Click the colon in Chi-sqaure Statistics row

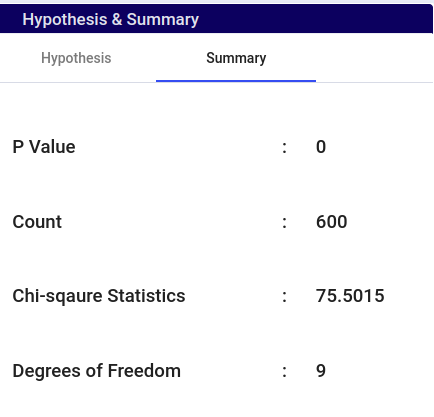coord(284,296)
